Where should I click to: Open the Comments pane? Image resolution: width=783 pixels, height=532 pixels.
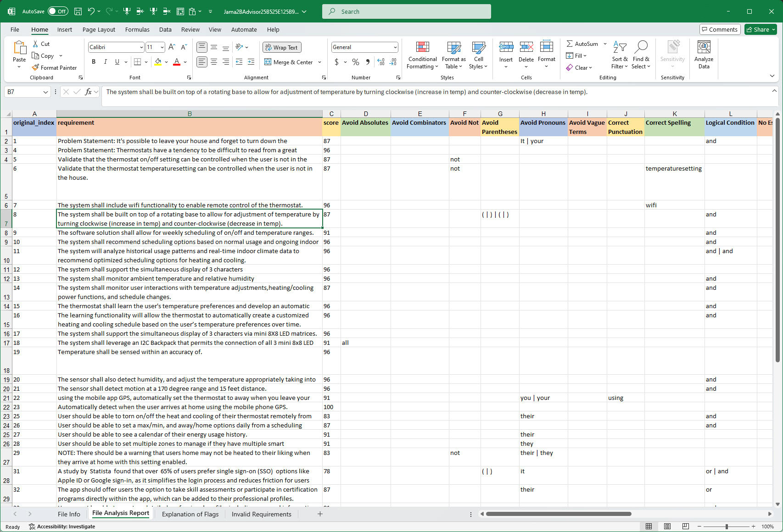(x=720, y=29)
